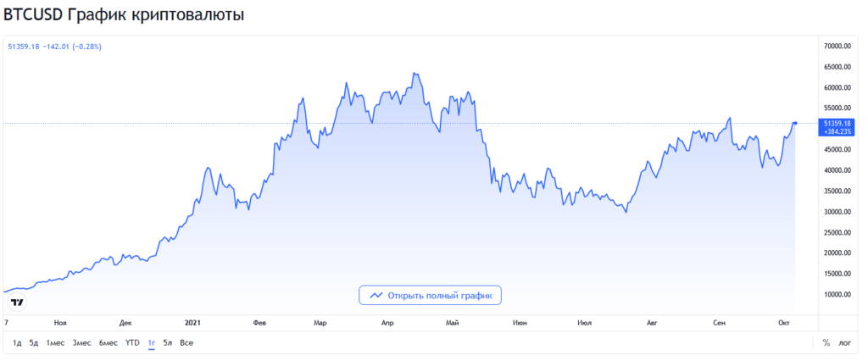This screenshot has height=361, width=868.
Task: Show 5л time range
Action: [168, 342]
